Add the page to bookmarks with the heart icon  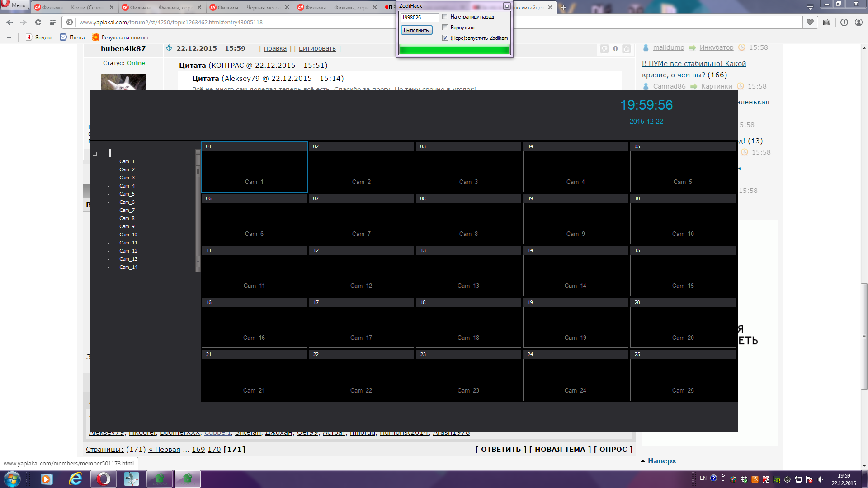[x=810, y=22]
